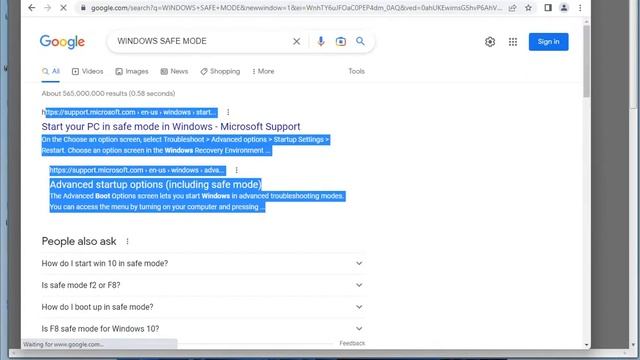This screenshot has width=640, height=360.
Task: Click the snippet 'The Advanced Boot Options screen'
Action: (198, 202)
